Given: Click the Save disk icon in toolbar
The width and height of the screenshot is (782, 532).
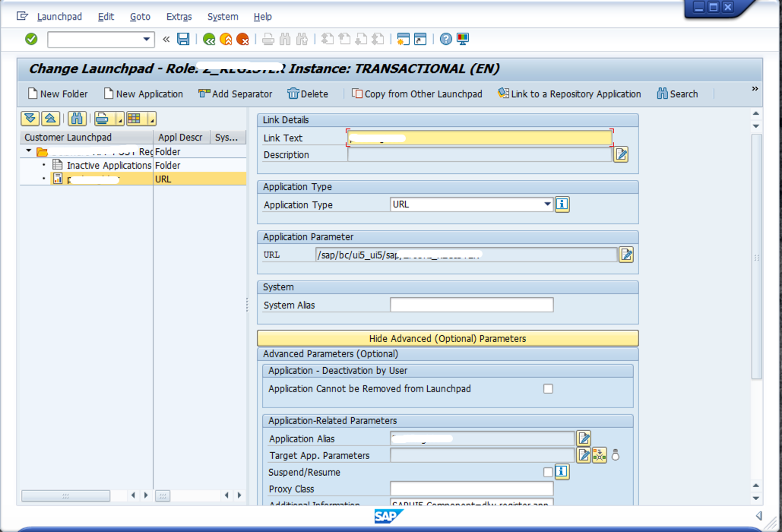Looking at the screenshot, I should [x=184, y=39].
